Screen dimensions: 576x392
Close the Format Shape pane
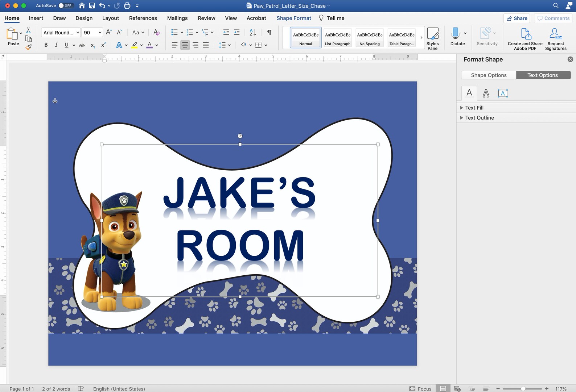(x=570, y=59)
